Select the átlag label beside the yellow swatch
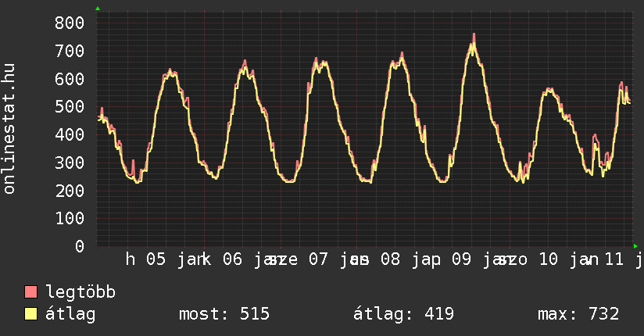Image resolution: width=644 pixels, height=336 pixels. (x=70, y=314)
